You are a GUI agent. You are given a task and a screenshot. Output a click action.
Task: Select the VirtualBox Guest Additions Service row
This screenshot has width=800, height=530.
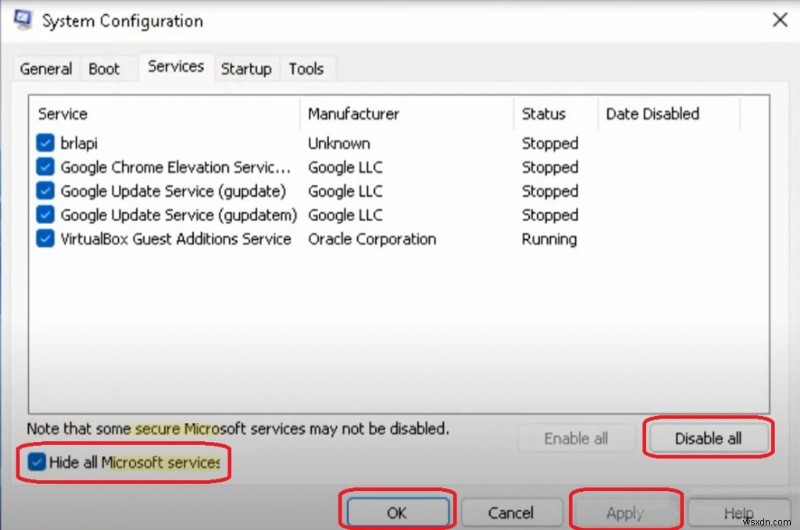click(x=176, y=239)
